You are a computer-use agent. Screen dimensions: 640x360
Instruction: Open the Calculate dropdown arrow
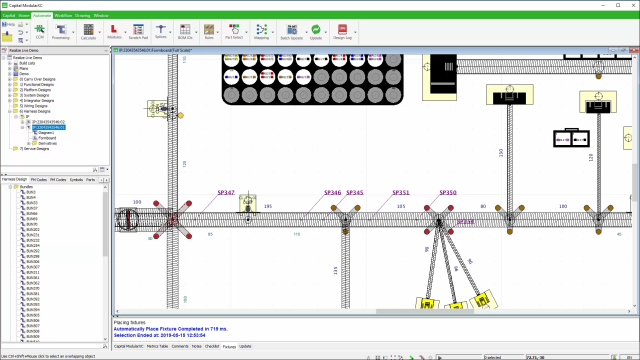coord(100,32)
